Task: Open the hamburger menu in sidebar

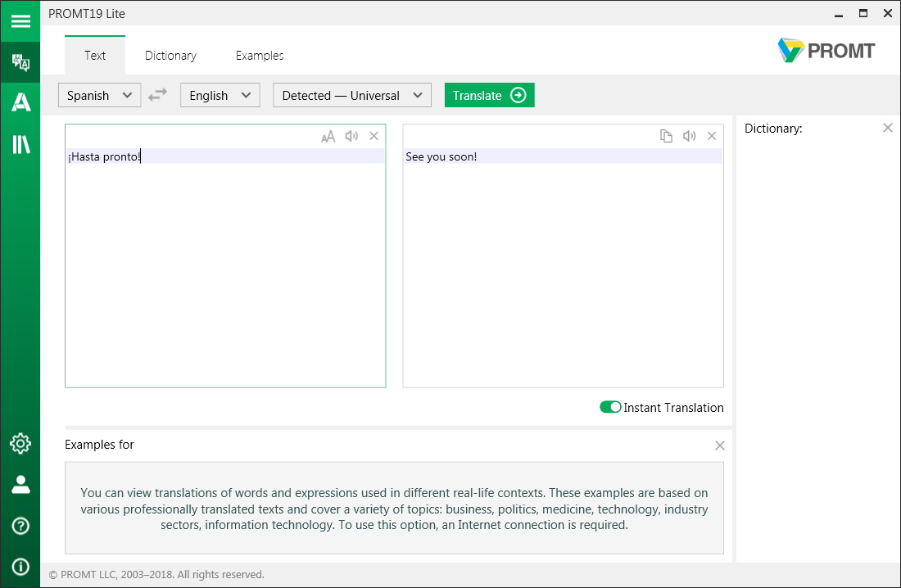Action: pyautogui.click(x=20, y=21)
